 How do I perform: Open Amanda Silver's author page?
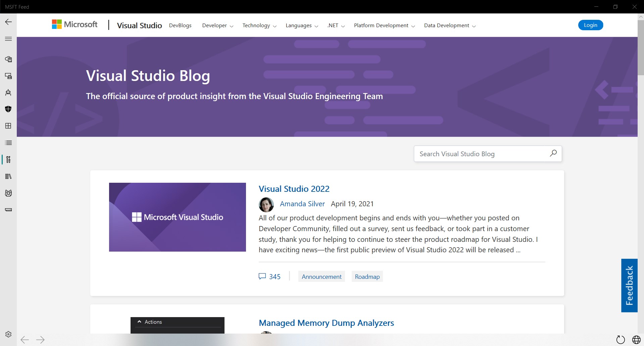pos(302,204)
